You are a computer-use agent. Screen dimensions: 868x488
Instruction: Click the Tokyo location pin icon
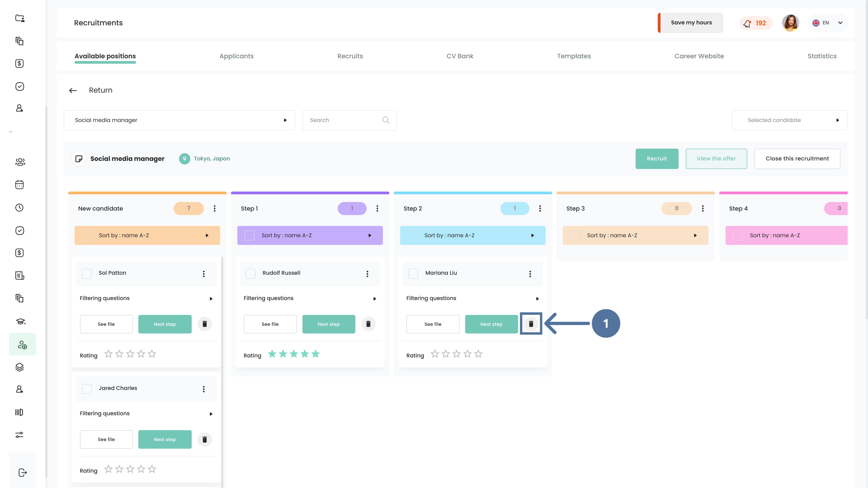click(x=185, y=159)
